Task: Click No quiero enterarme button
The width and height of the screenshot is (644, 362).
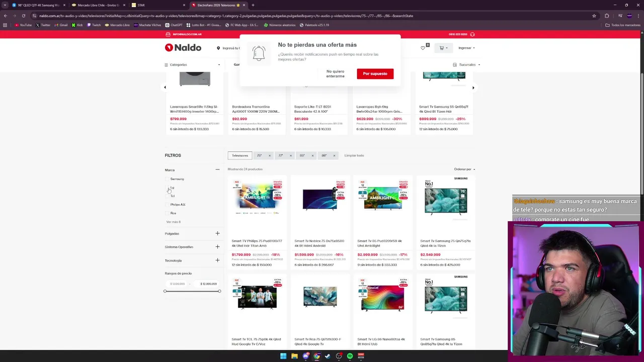Action: click(335, 74)
